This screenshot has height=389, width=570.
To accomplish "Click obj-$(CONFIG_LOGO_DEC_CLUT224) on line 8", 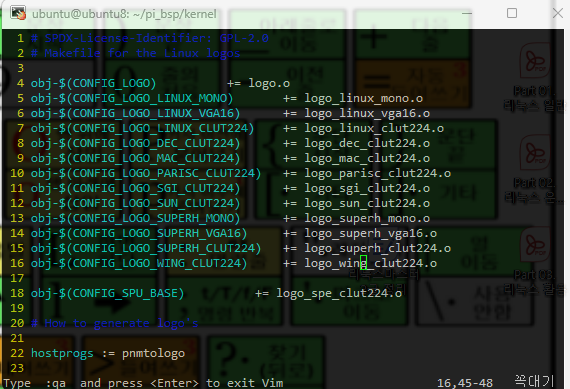I will tap(135, 143).
